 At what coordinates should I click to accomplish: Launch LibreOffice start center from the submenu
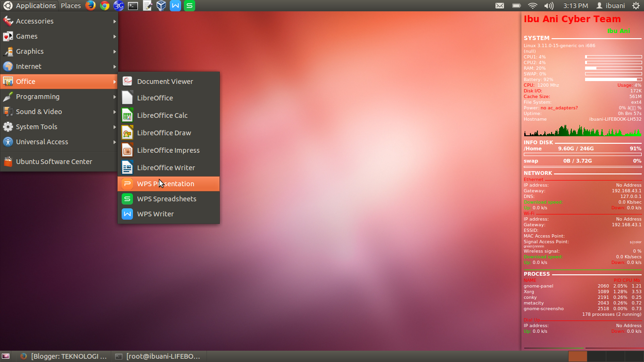point(168,98)
